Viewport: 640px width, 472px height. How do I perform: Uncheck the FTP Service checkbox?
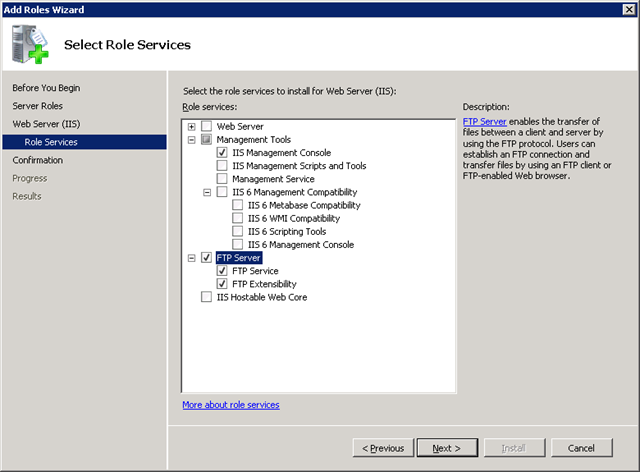[222, 271]
